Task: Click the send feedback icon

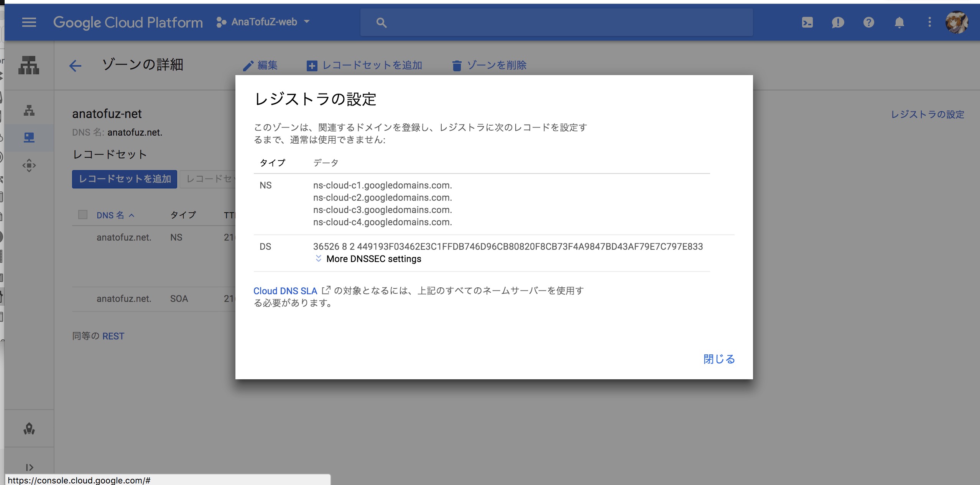Action: coord(838,22)
